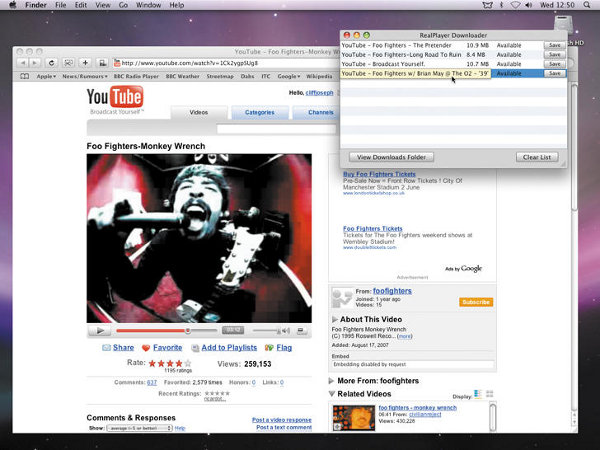Toggle fullscreen on the video player

click(301, 331)
